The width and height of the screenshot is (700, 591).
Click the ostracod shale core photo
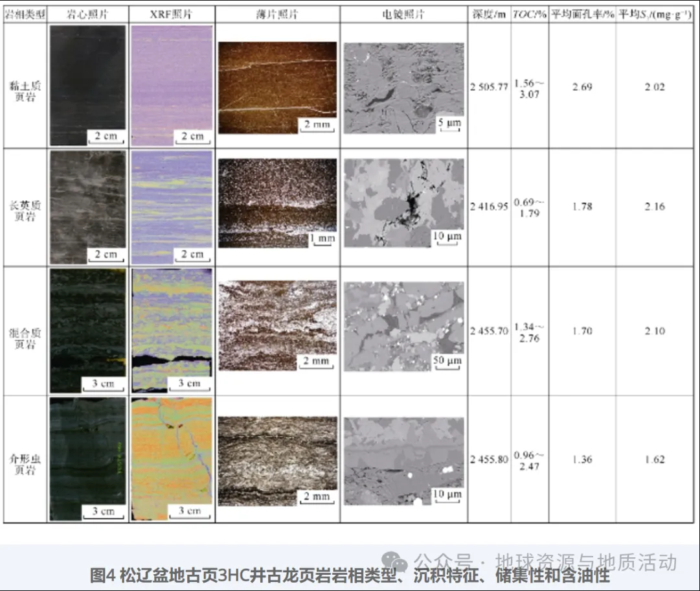(87, 459)
